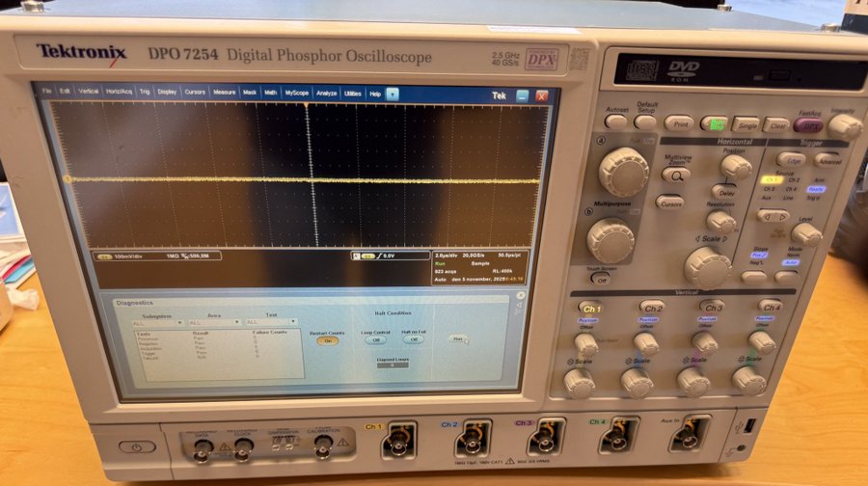Click the dropdown arrow icon after Help
Image resolution: width=868 pixels, height=486 pixels.
(x=393, y=94)
